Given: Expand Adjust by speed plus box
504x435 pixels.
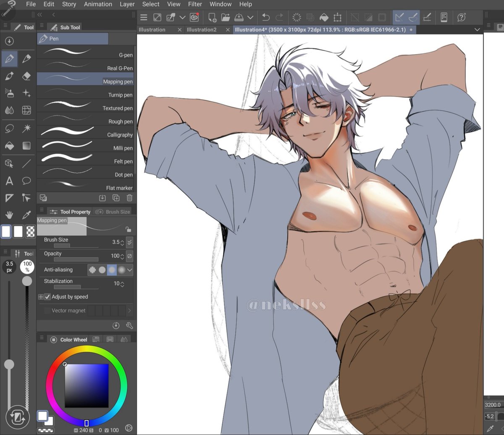Looking at the screenshot, I should 41,296.
